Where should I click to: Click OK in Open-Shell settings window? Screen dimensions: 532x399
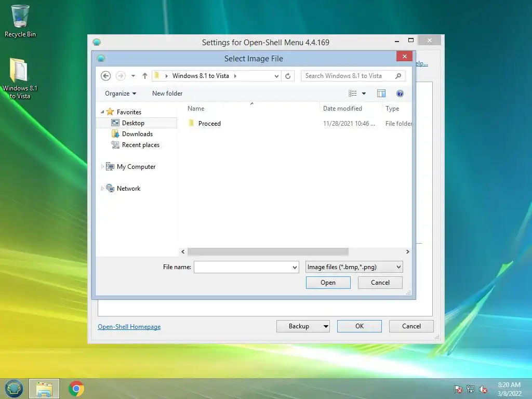pyautogui.click(x=360, y=326)
